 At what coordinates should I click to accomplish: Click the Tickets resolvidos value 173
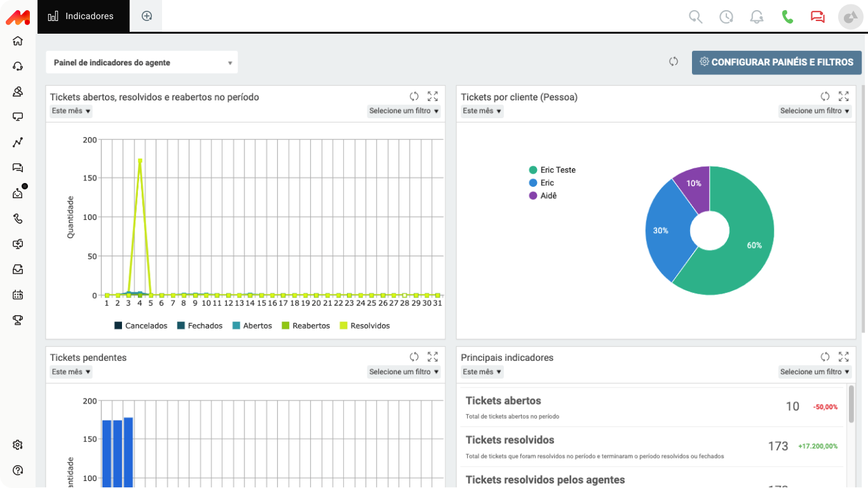[x=778, y=446]
